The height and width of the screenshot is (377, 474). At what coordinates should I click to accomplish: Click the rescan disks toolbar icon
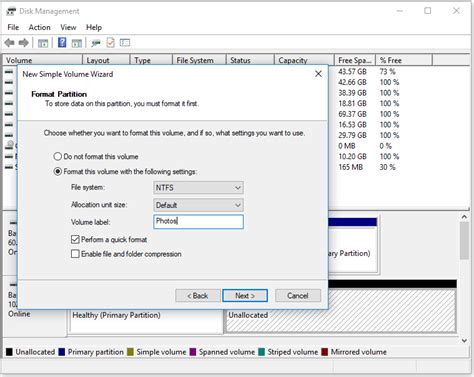[x=96, y=43]
